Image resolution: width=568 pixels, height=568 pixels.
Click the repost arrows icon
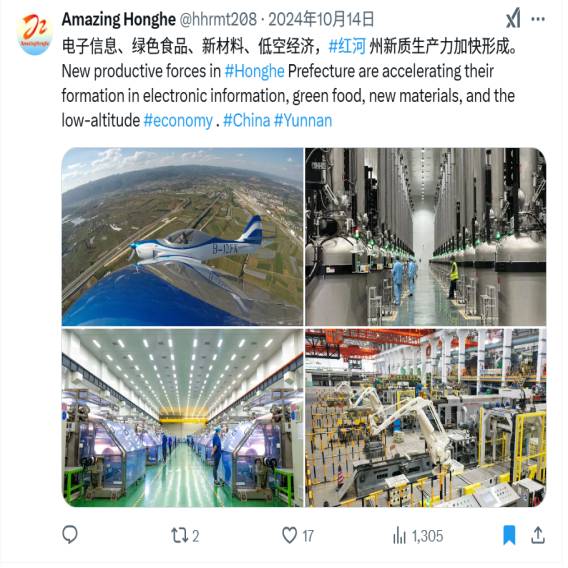pyautogui.click(x=179, y=536)
